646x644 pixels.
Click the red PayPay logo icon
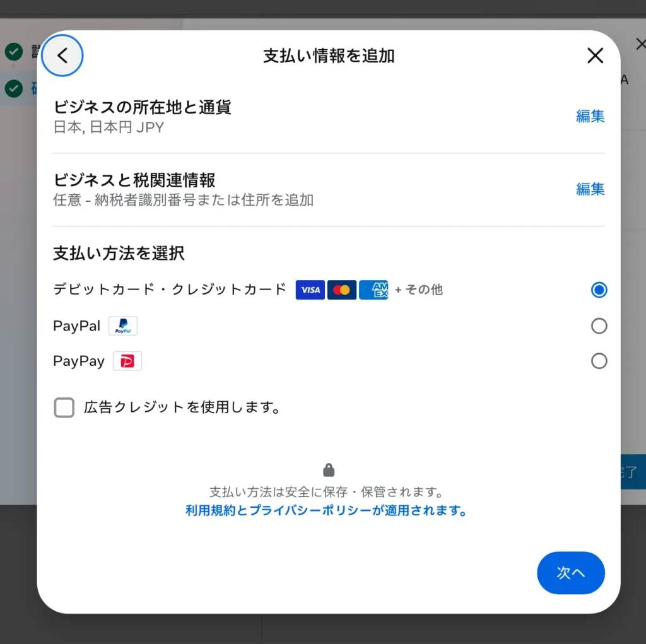pos(127,361)
